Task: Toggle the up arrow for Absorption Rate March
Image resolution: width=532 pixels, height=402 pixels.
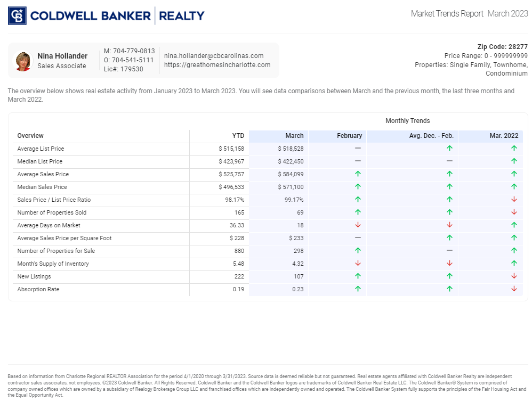Action: click(357, 289)
